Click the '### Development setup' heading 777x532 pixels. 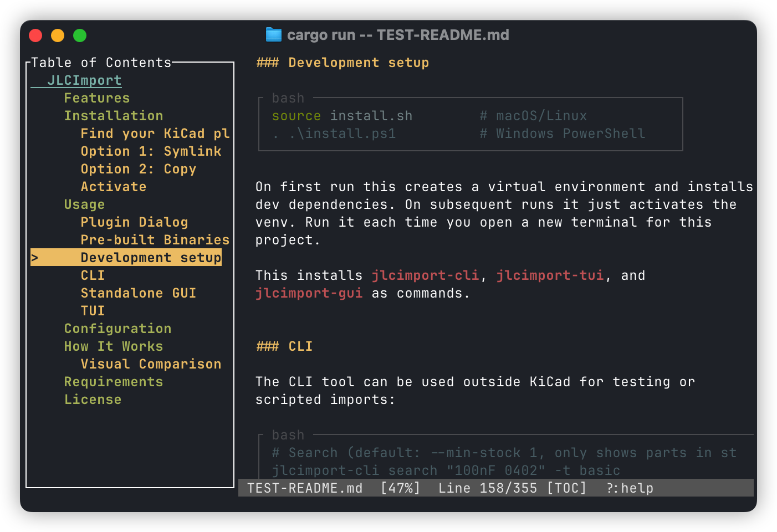[x=343, y=63]
